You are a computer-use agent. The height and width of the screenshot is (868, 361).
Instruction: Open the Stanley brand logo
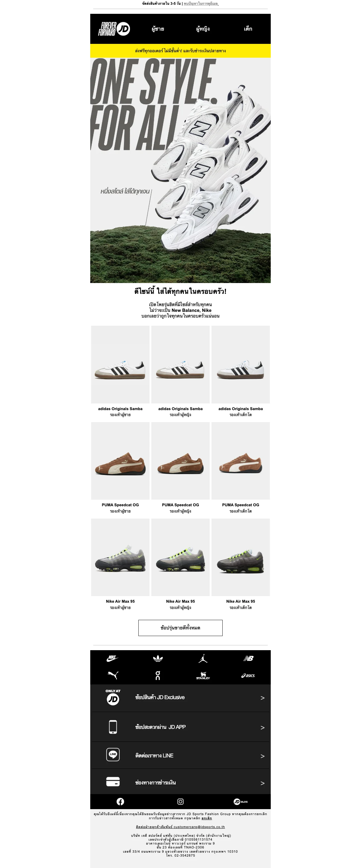[203, 675]
